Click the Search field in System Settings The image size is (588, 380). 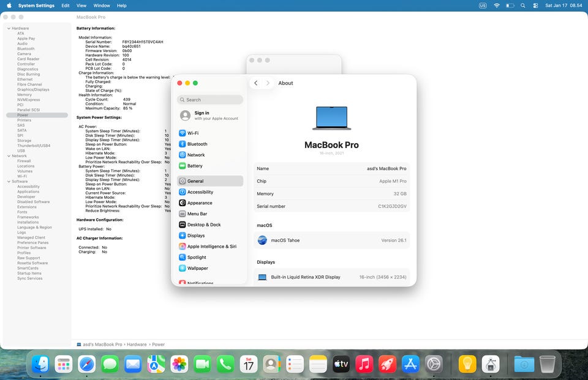[x=210, y=100]
